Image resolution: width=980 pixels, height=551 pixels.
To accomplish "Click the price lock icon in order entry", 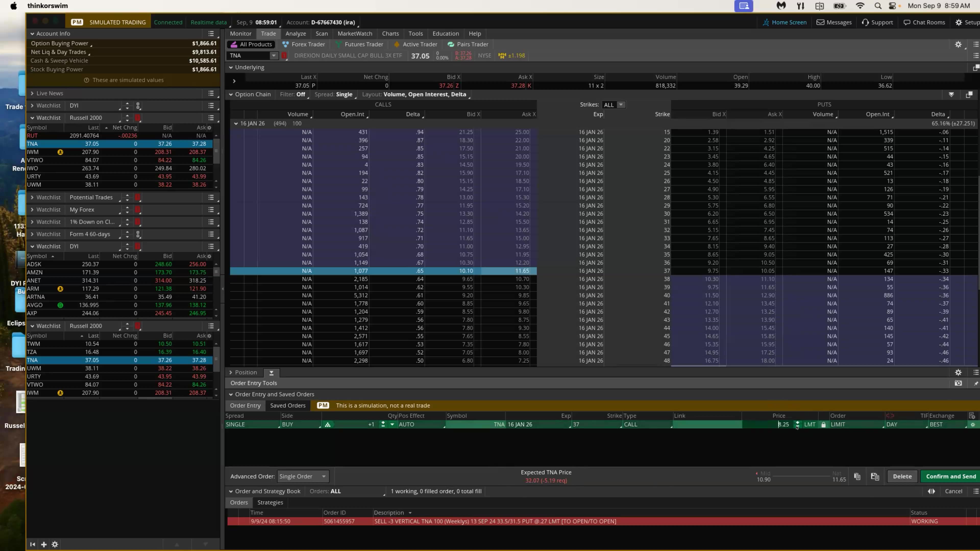I will [824, 425].
